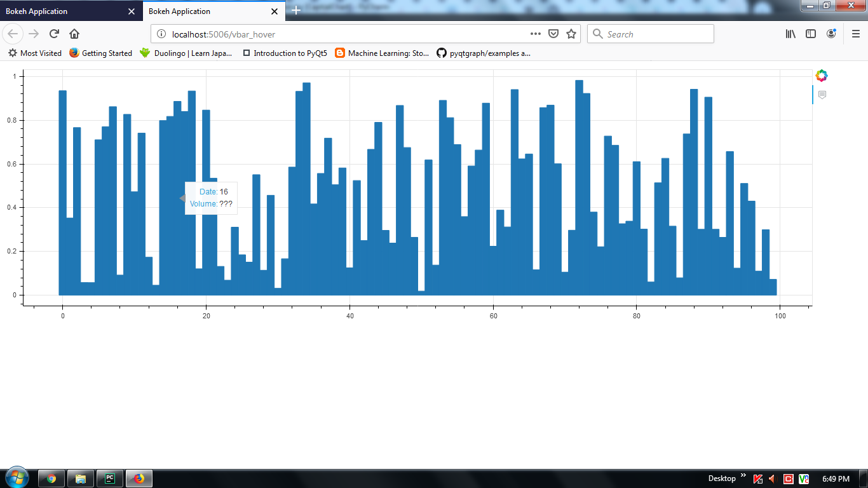Save the page to Pocket
This screenshot has height=488, width=868.
click(x=553, y=34)
